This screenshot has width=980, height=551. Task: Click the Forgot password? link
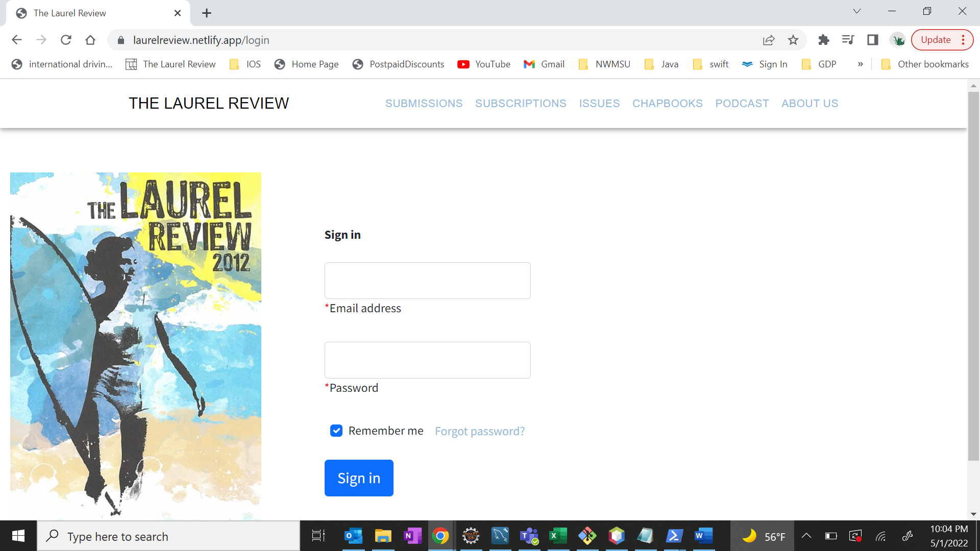tap(479, 431)
